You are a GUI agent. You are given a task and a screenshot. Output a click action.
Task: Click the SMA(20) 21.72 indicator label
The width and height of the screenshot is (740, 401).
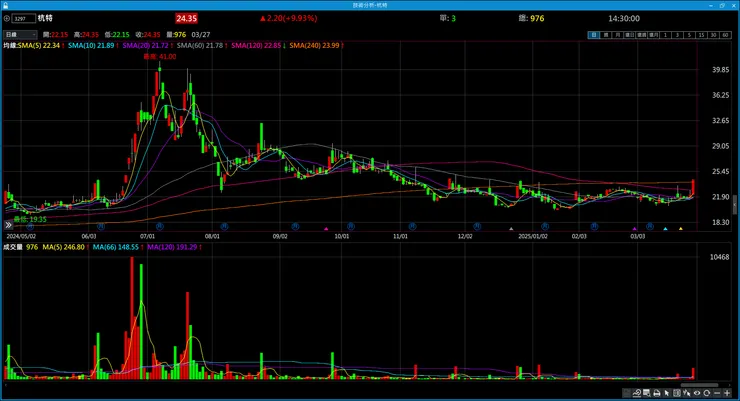coord(145,45)
